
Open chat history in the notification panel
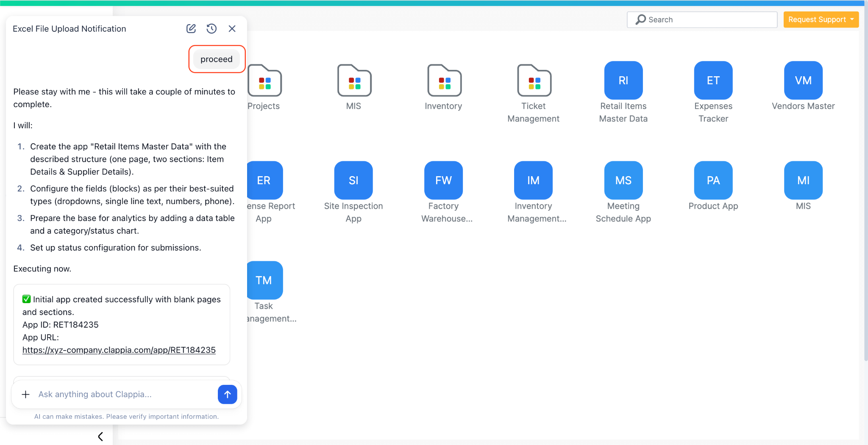click(211, 28)
